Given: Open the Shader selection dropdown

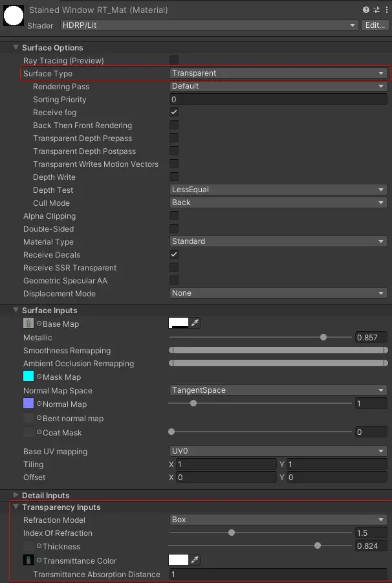Looking at the screenshot, I should (207, 25).
